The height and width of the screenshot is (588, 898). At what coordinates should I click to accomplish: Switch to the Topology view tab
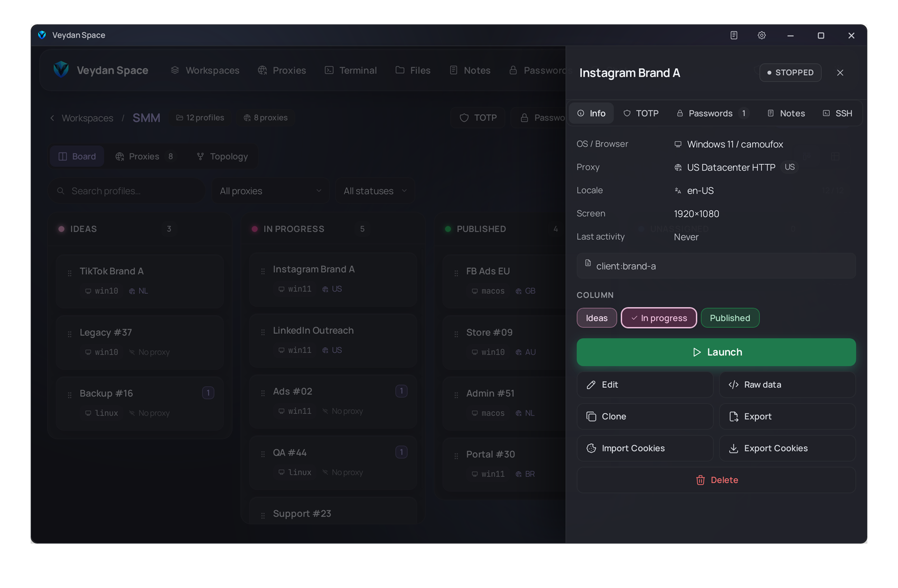[x=222, y=156]
